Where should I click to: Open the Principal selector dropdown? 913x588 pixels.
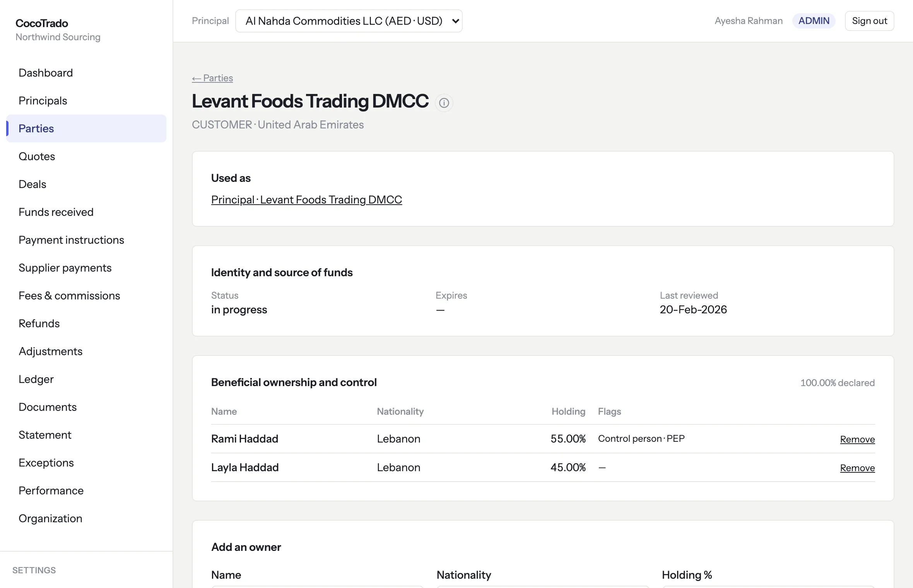coord(349,21)
